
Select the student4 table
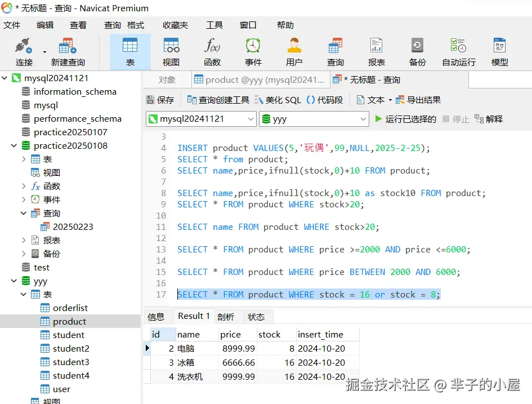point(71,376)
